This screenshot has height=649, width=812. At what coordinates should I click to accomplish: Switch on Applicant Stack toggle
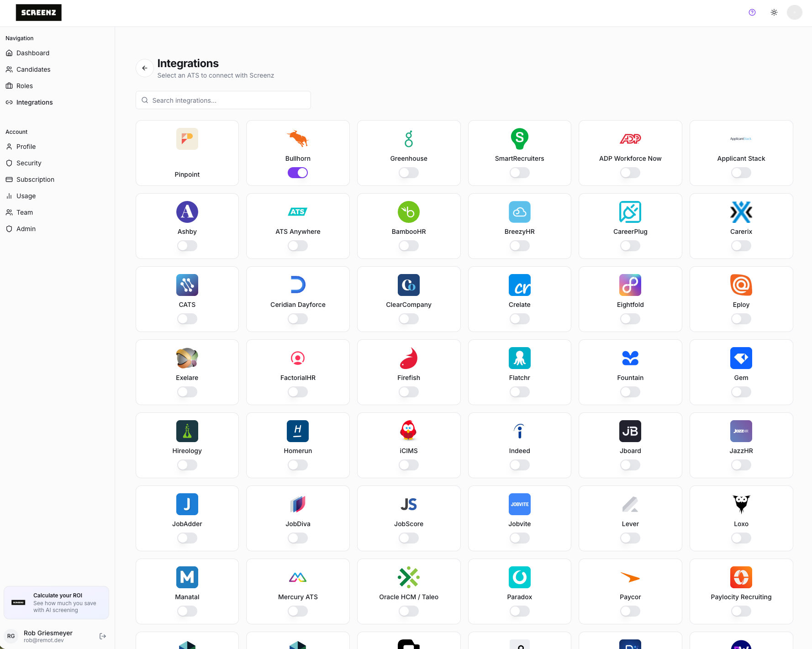(x=741, y=173)
